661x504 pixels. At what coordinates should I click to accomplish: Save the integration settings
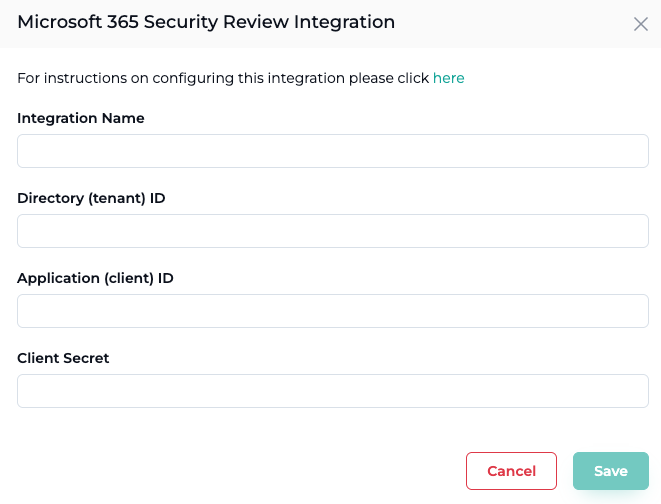610,471
